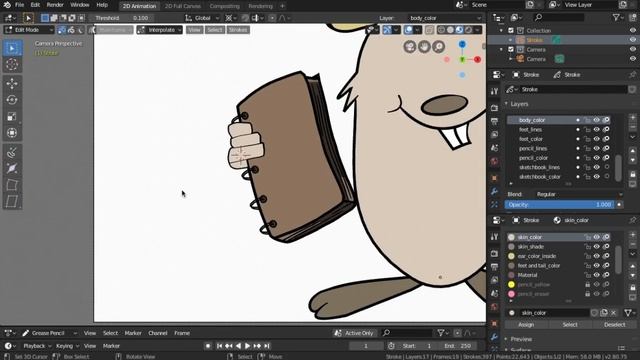Open viewport Strokes menu

(x=238, y=30)
